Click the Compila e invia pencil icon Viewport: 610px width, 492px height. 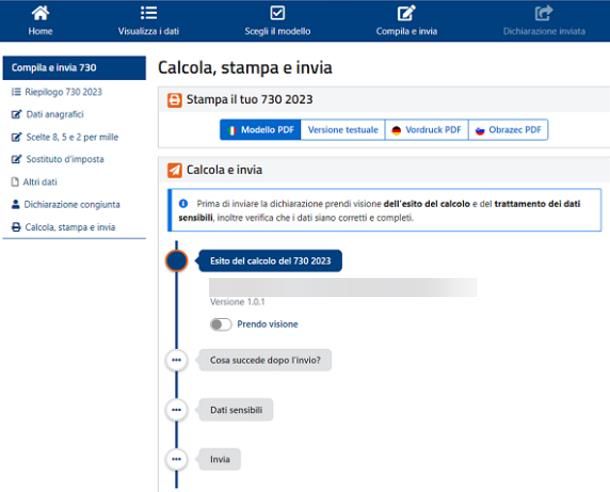406,13
